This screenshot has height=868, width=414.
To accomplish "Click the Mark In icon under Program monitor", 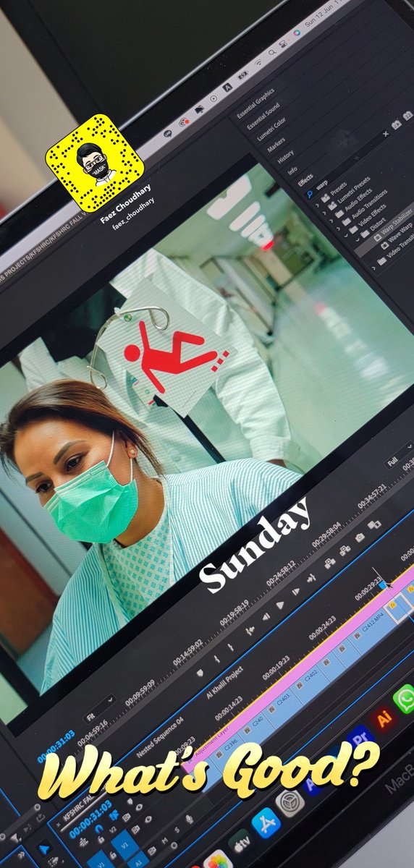I will 216,659.
